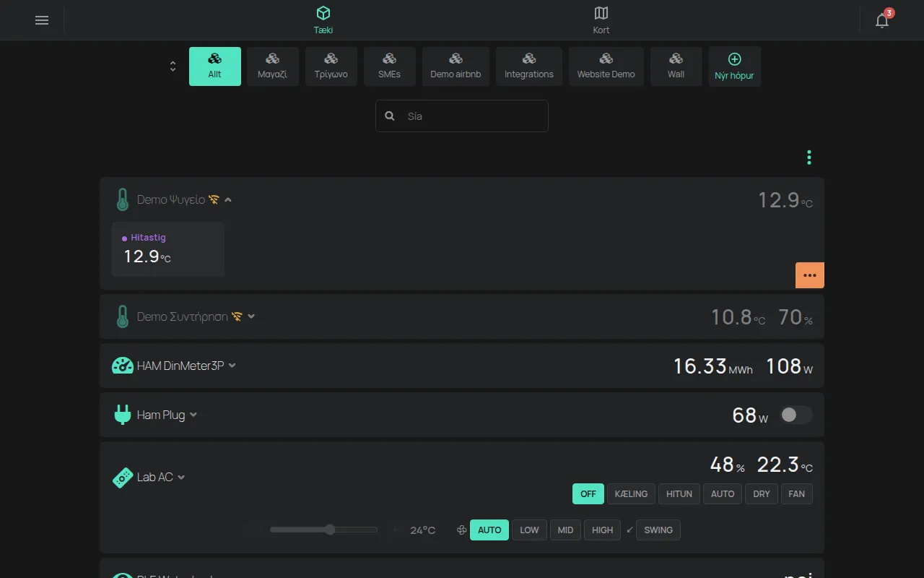Switch to the Kort tab
924x578 pixels.
tap(601, 20)
